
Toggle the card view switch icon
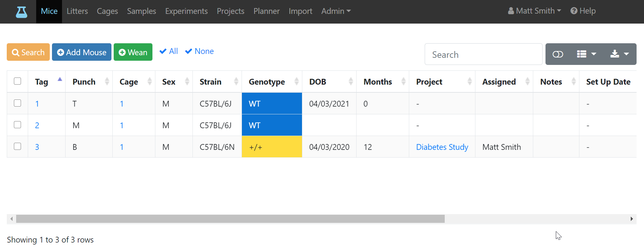pos(558,54)
